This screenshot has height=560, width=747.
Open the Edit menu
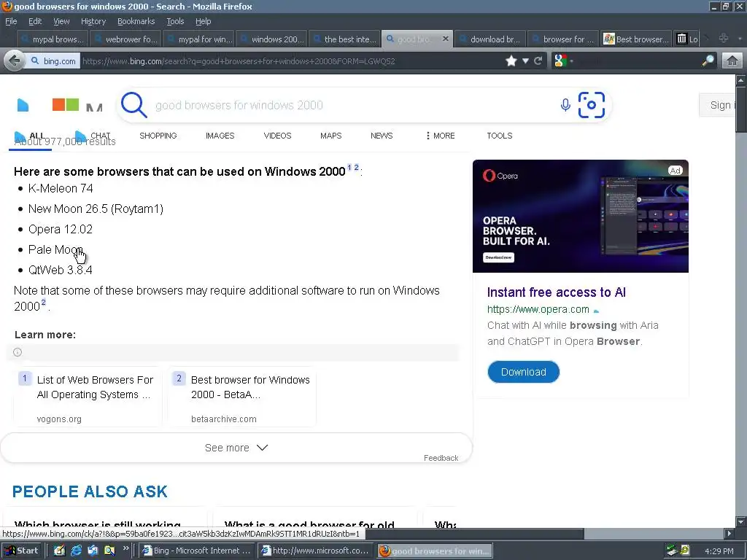click(x=35, y=21)
